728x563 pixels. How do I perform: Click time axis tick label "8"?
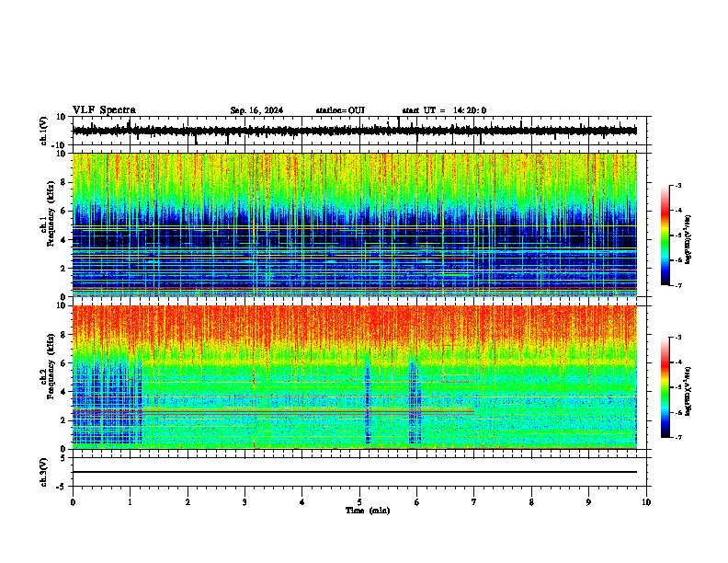point(531,502)
